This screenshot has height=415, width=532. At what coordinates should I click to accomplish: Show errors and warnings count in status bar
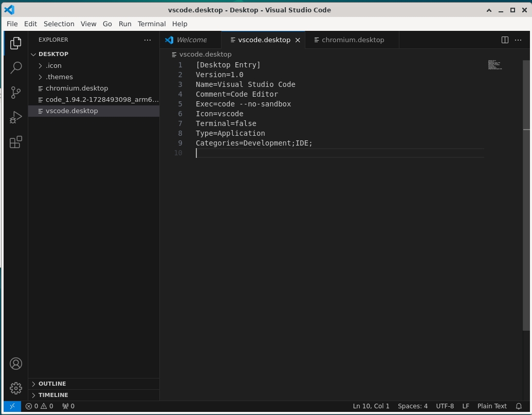pyautogui.click(x=40, y=406)
